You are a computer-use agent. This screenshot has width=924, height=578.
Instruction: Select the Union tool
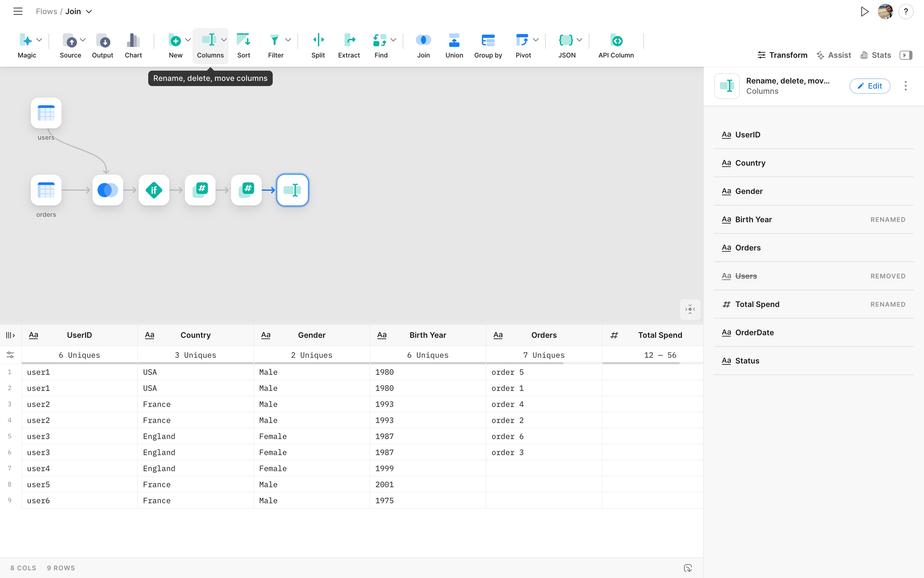454,41
